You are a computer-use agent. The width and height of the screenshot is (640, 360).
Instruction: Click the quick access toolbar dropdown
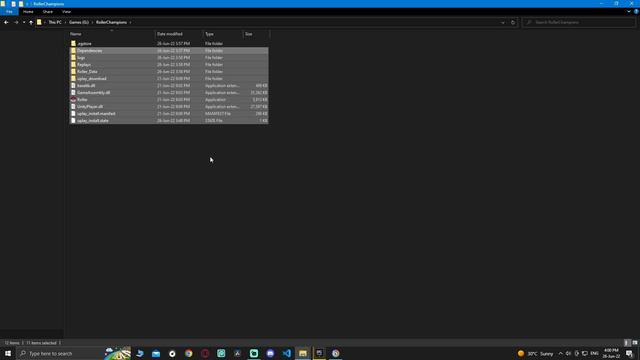coord(28,4)
